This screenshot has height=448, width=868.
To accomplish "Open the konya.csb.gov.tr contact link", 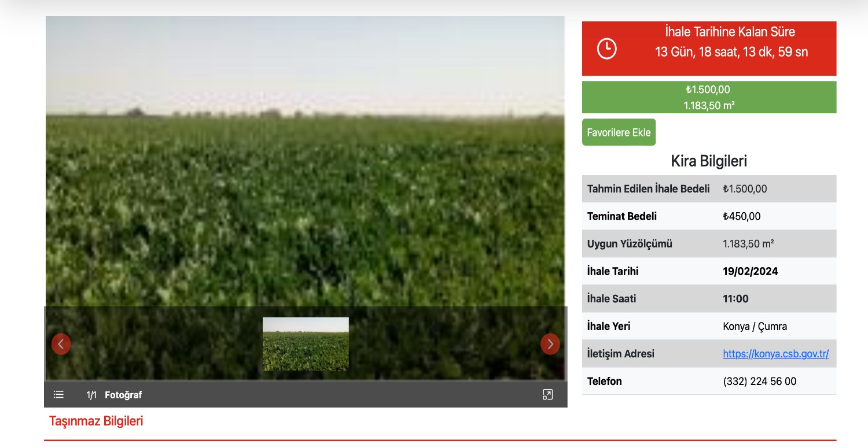I will (x=775, y=354).
